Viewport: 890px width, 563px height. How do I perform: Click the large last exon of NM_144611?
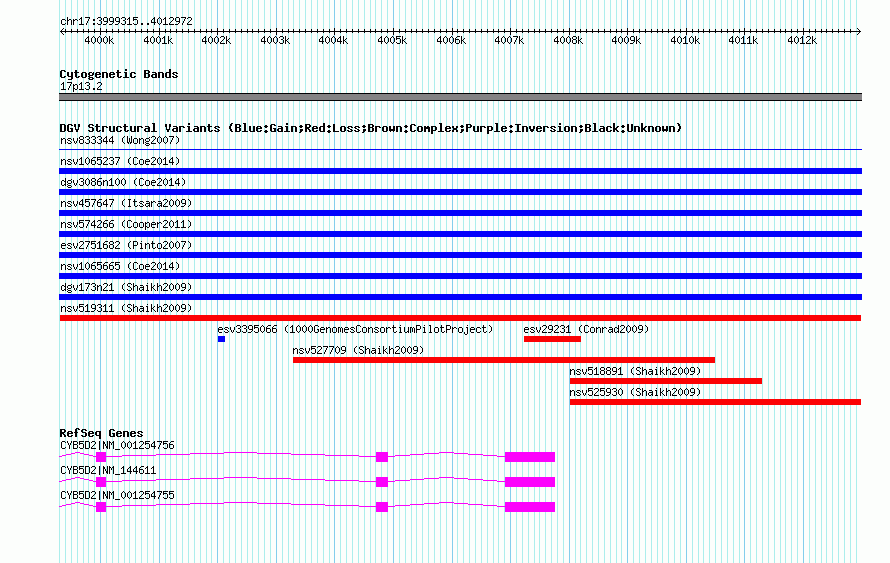[530, 482]
